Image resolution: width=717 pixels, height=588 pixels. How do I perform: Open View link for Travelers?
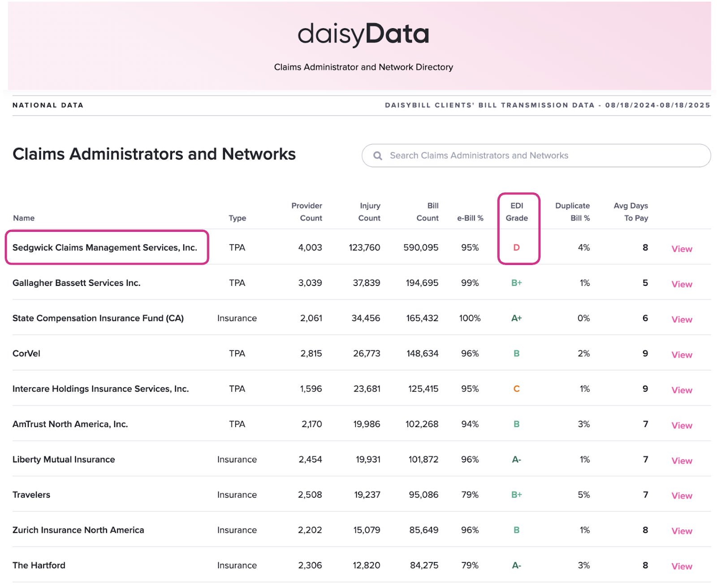pyautogui.click(x=682, y=496)
